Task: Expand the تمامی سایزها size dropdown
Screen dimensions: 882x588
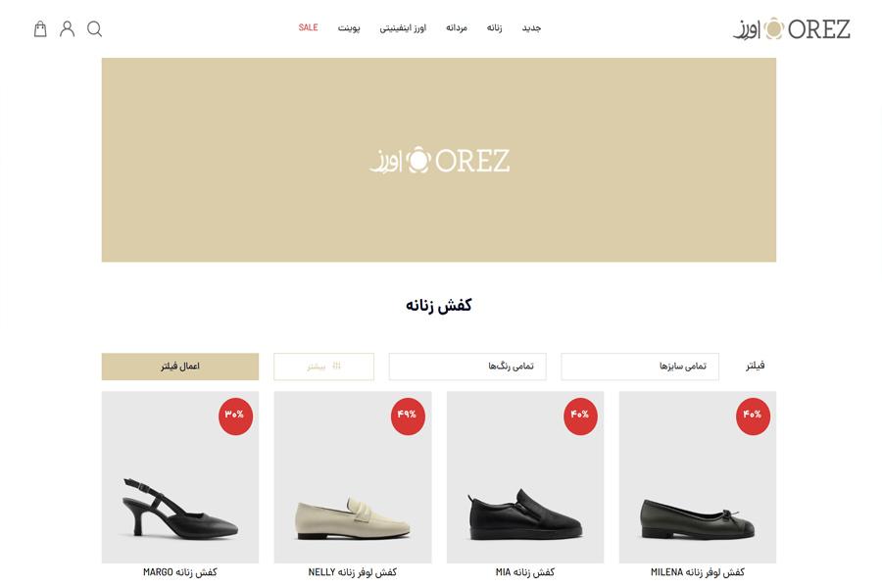Action: [x=640, y=367]
